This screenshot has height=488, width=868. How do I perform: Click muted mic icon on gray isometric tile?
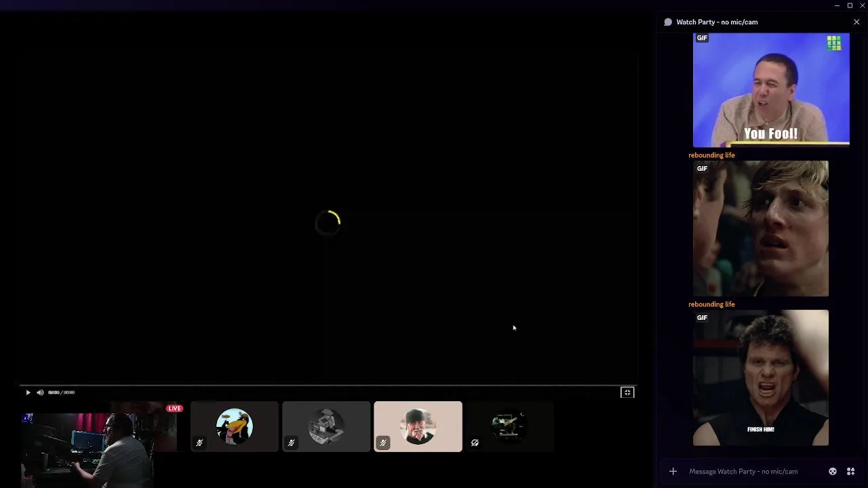291,443
